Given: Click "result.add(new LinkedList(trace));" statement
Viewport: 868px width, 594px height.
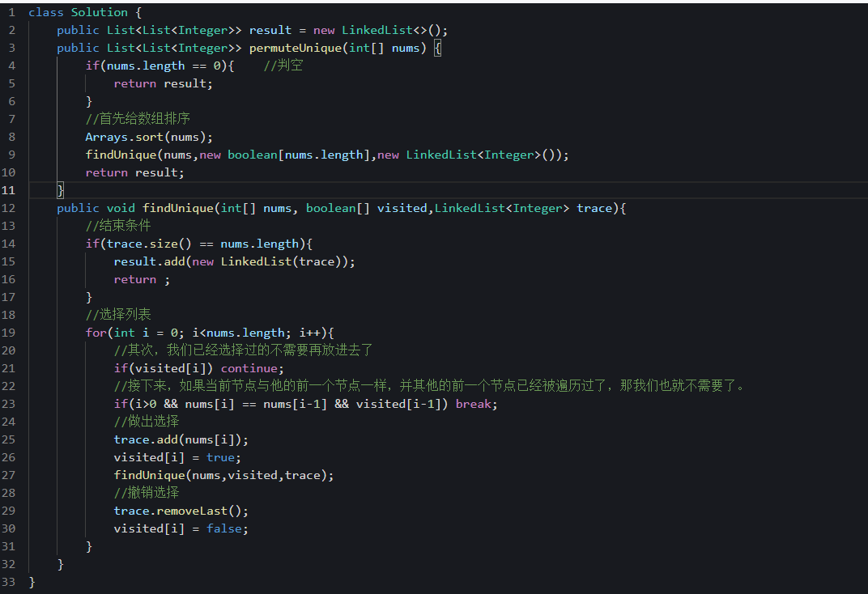Looking at the screenshot, I should point(235,261).
